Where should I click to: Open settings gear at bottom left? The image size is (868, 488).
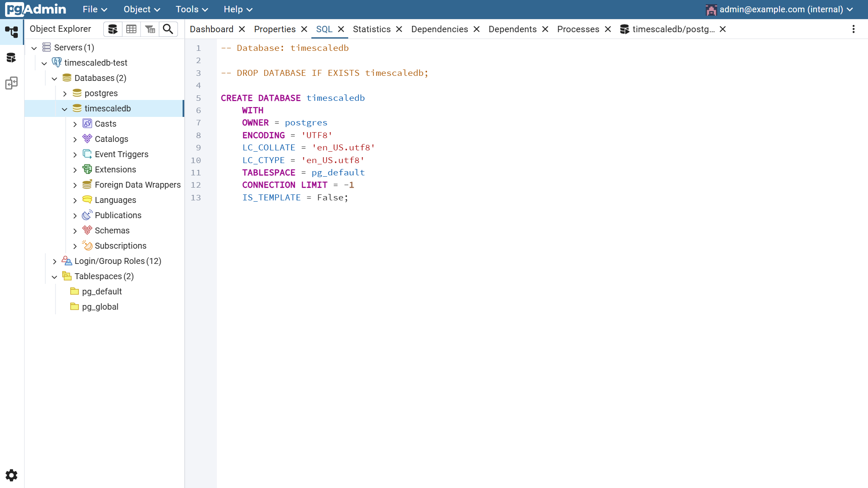(11, 475)
